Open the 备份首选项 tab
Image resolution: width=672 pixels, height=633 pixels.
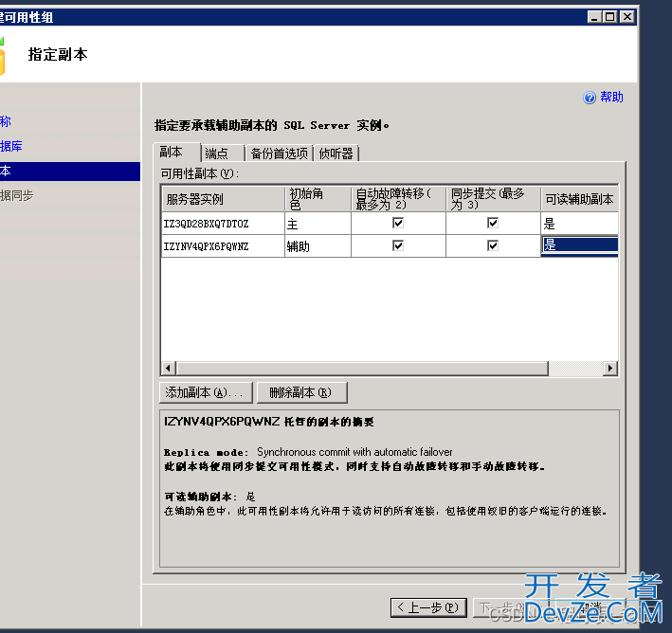pyautogui.click(x=279, y=153)
